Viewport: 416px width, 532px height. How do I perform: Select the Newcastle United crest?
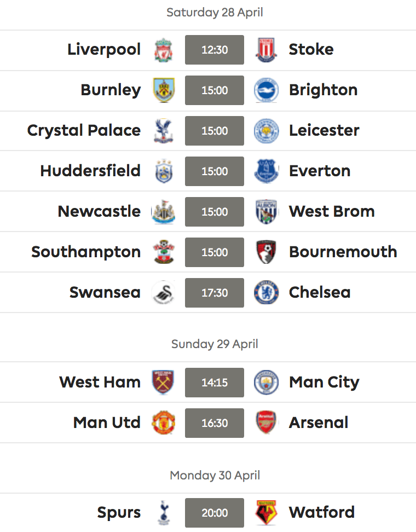(x=163, y=212)
